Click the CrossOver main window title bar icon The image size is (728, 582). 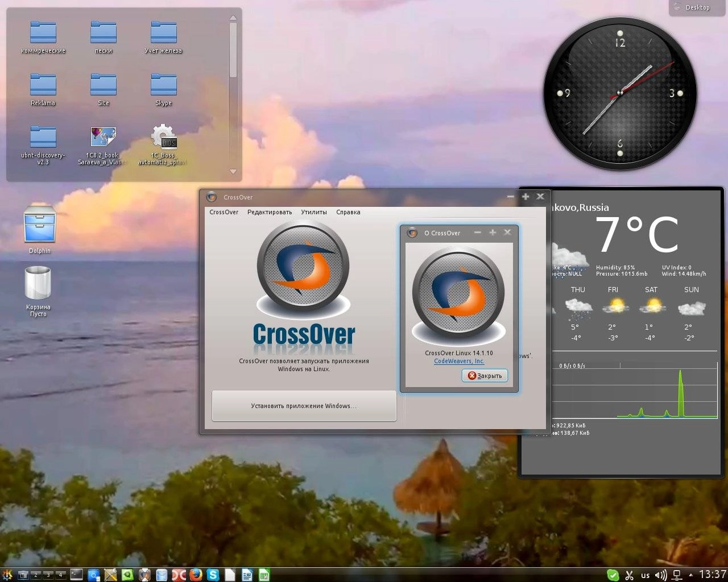point(212,197)
